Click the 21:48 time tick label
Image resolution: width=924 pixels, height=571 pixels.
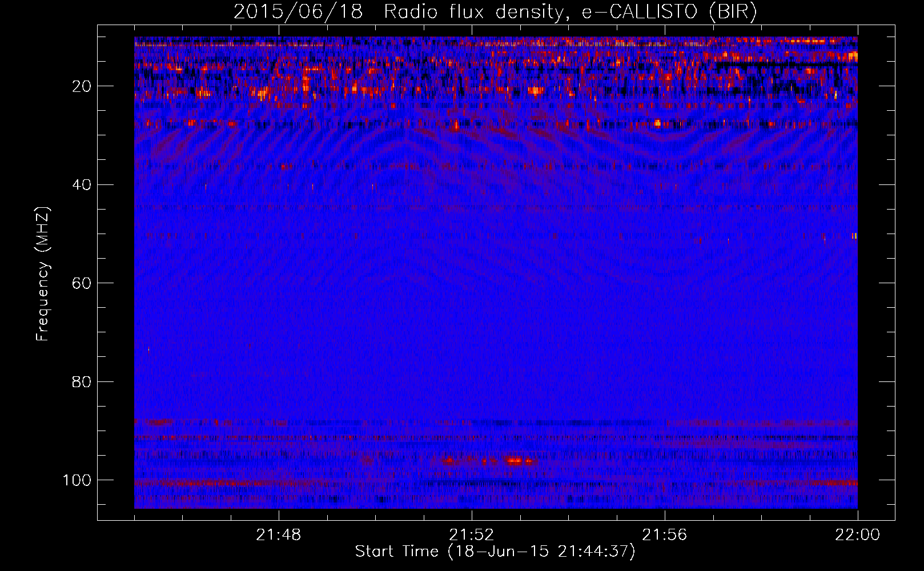pos(279,535)
